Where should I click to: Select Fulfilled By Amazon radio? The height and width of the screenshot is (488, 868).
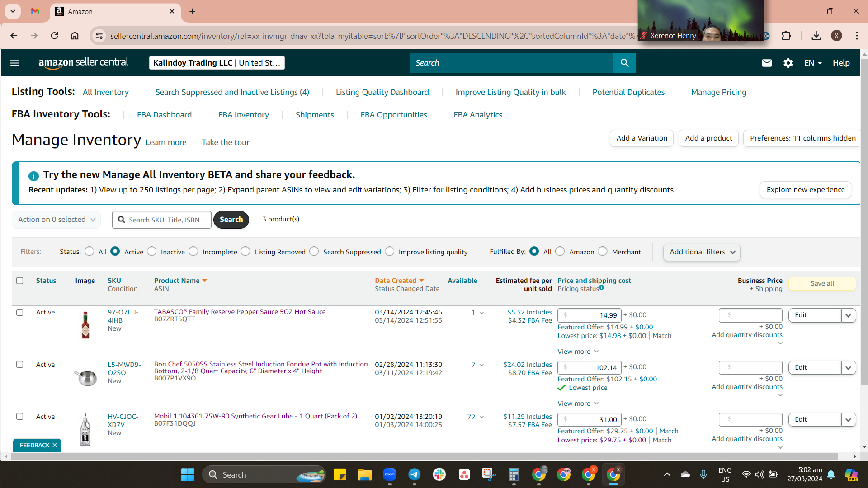(560, 251)
